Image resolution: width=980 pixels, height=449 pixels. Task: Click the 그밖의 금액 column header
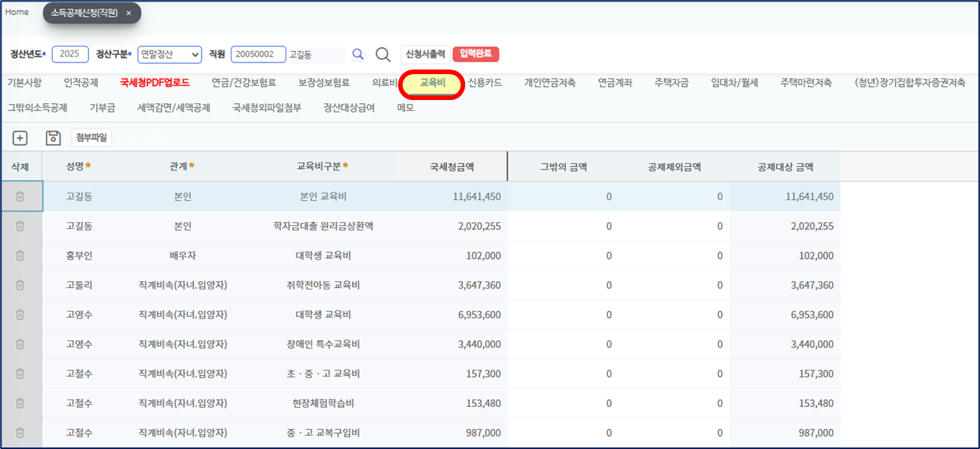(x=564, y=166)
